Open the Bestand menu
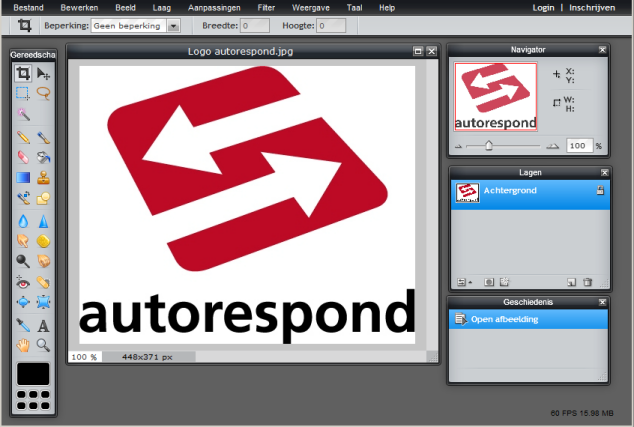 (28, 8)
